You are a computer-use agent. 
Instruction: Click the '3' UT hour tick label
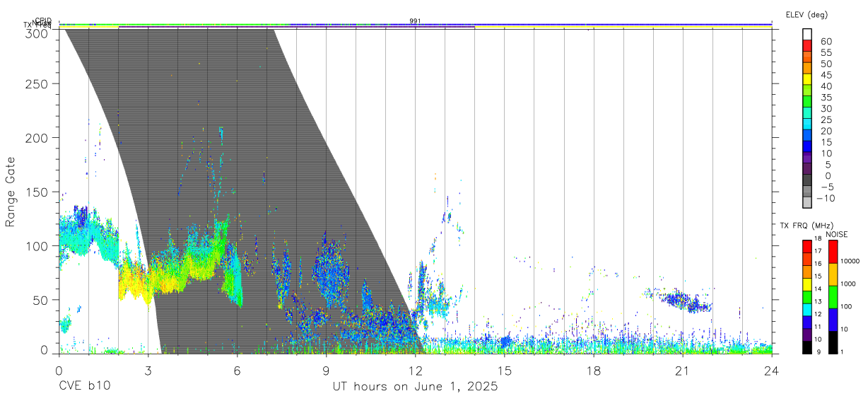[148, 369]
